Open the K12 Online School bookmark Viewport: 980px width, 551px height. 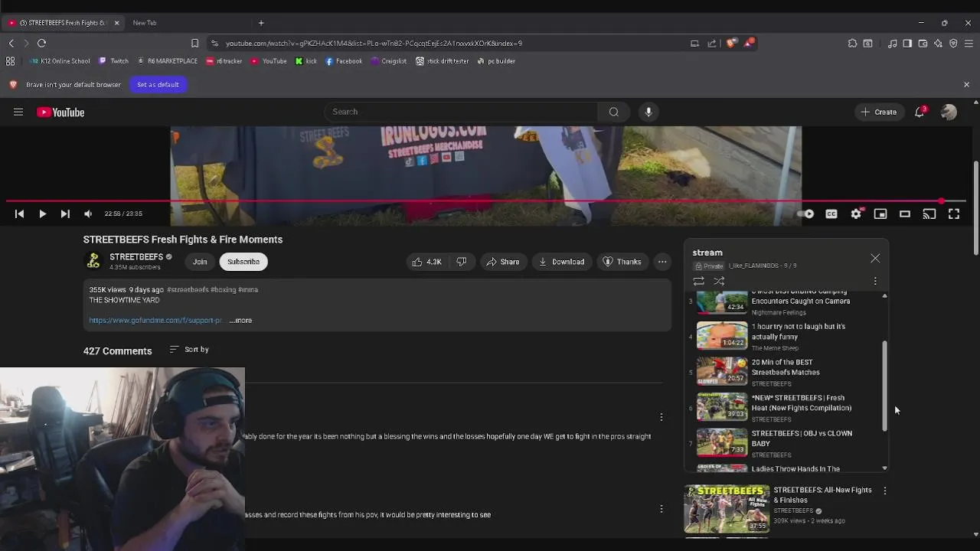tap(60, 61)
